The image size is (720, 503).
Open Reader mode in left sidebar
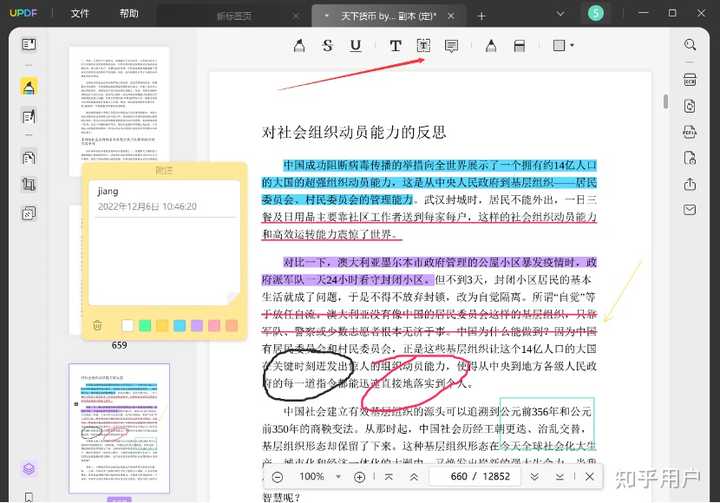click(29, 45)
